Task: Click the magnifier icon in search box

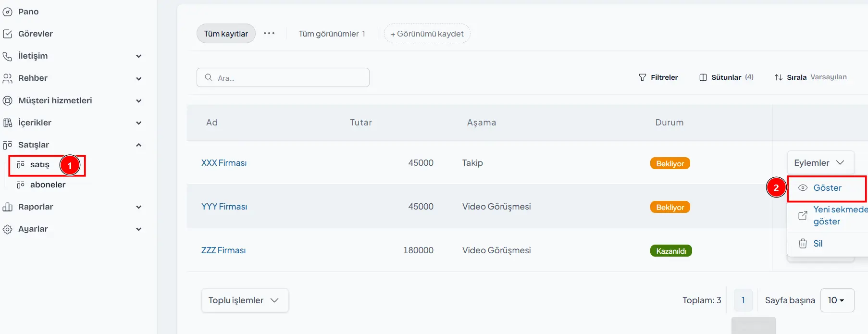Action: coord(209,77)
